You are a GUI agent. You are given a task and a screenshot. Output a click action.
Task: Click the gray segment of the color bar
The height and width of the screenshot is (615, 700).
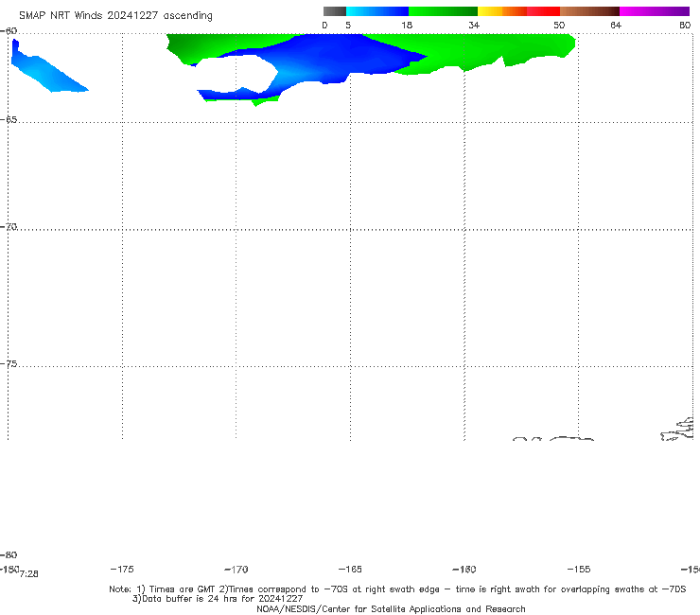coord(334,11)
